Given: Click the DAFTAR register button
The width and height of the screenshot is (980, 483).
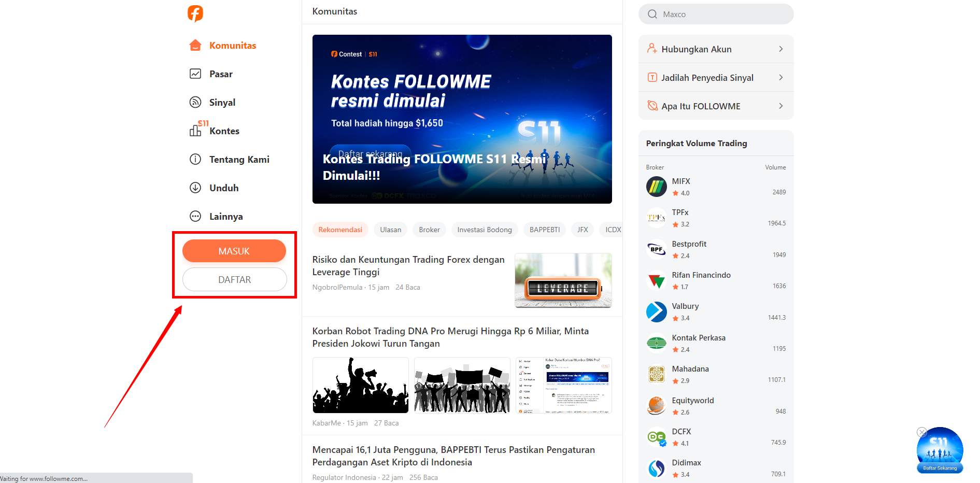Looking at the screenshot, I should (x=235, y=279).
